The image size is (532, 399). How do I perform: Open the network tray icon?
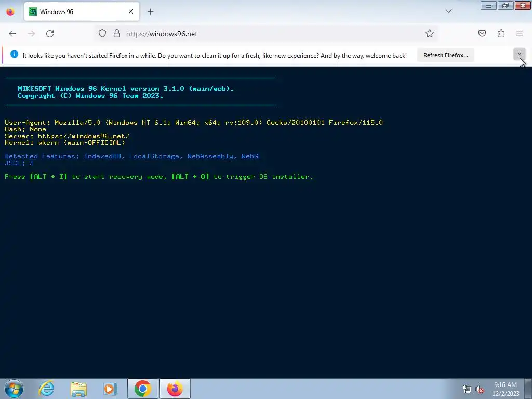tap(467, 389)
